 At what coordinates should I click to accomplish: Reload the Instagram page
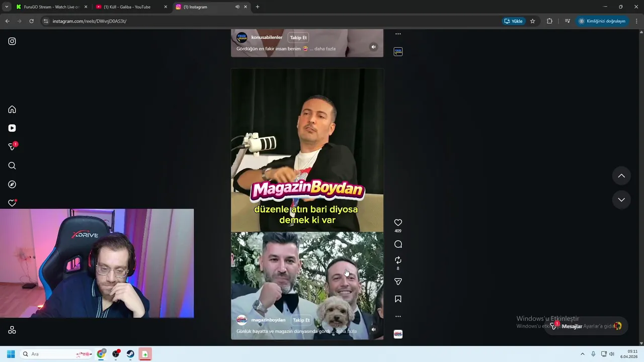coord(31,21)
